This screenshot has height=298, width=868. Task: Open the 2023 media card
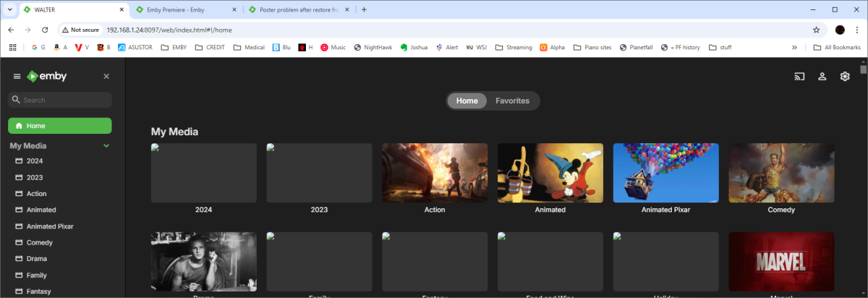click(x=319, y=173)
